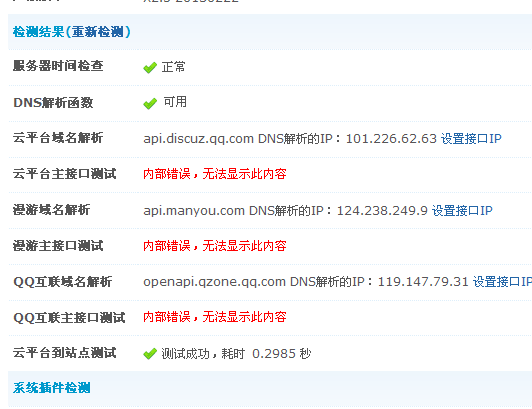The height and width of the screenshot is (409, 532).
Task: Select the 云平台主接口测试 label
Action: pyautogui.click(x=64, y=174)
